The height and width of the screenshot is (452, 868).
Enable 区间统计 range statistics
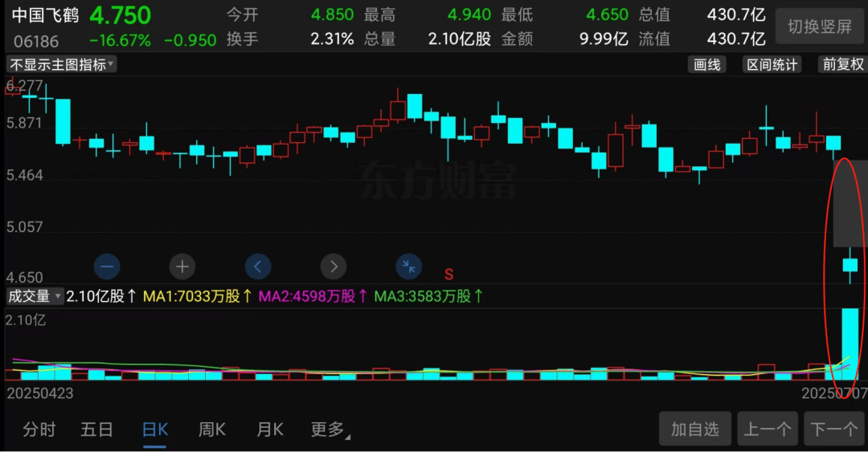(x=772, y=65)
